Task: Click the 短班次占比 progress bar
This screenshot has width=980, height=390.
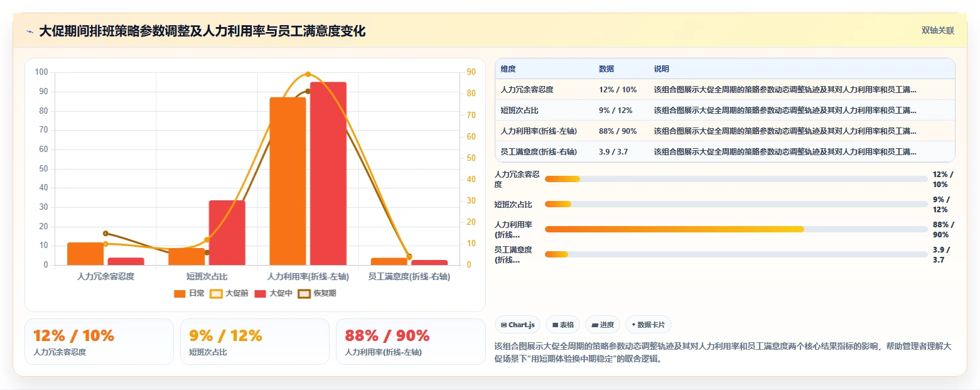Action: pyautogui.click(x=736, y=204)
